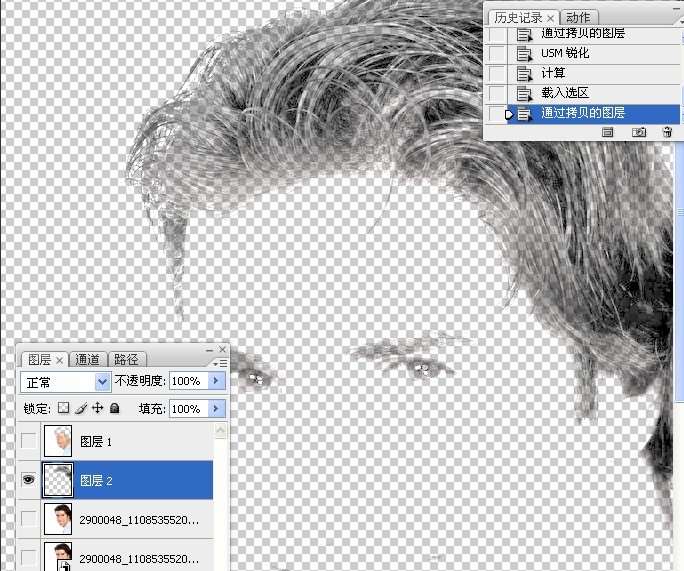Revert to the 载入选区 history state
Image resolution: width=684 pixels, height=571 pixels.
pos(565,93)
